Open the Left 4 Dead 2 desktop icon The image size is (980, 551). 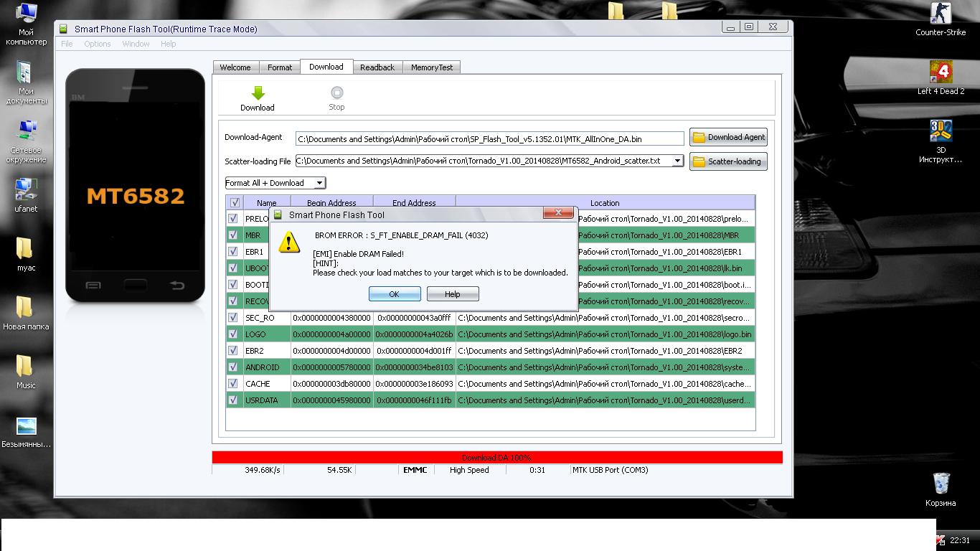click(x=941, y=73)
